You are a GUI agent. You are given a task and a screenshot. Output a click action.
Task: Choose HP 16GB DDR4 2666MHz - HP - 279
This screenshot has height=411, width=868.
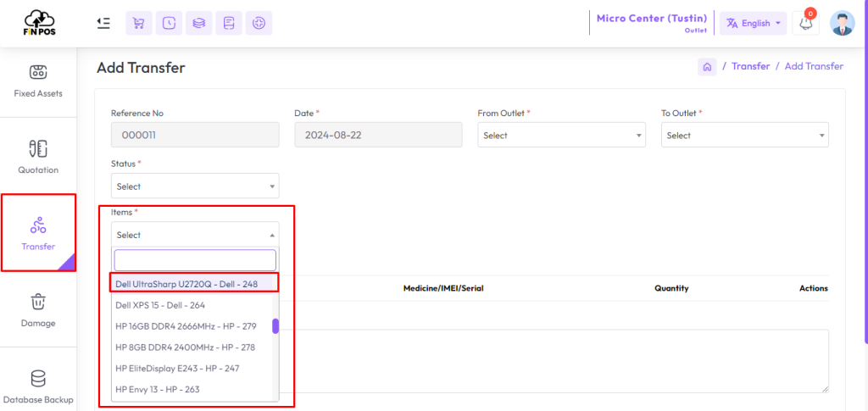192,326
